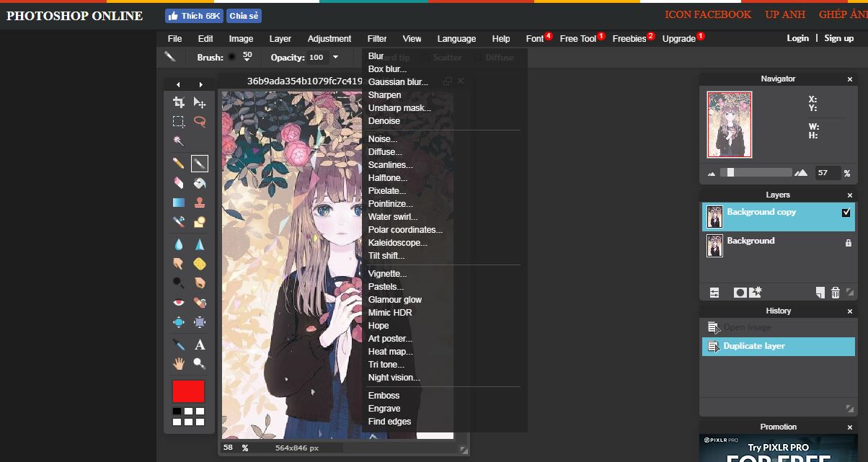Add a layer mask in Layers panel
The width and height of the screenshot is (868, 462).
[740, 293]
